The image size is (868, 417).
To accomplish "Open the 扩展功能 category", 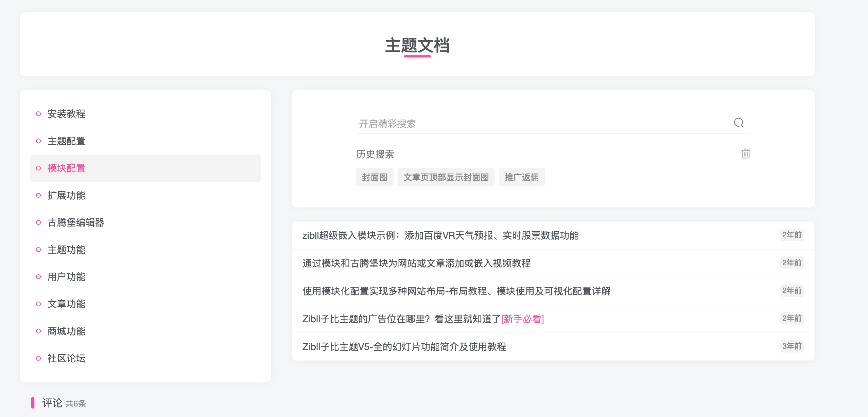I will tap(67, 195).
